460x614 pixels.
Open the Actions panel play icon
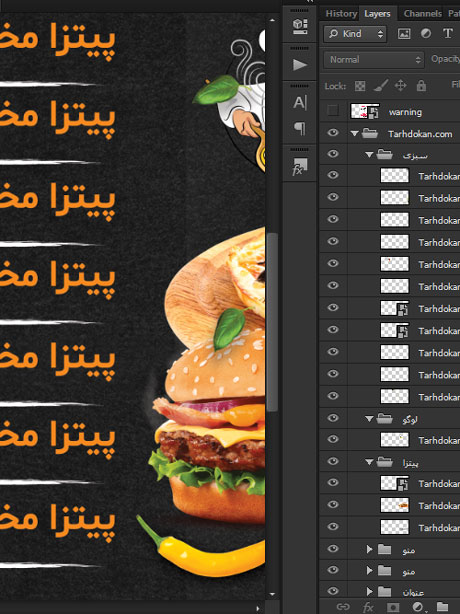click(x=300, y=65)
